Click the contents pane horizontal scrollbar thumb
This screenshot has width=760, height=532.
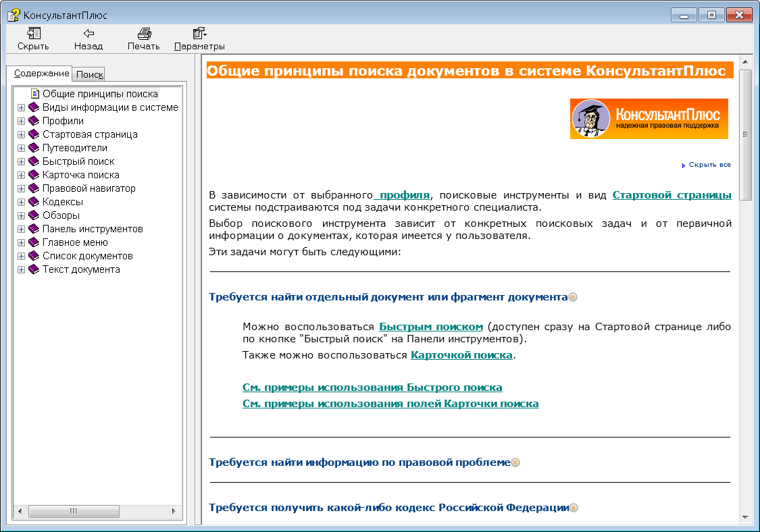74,511
